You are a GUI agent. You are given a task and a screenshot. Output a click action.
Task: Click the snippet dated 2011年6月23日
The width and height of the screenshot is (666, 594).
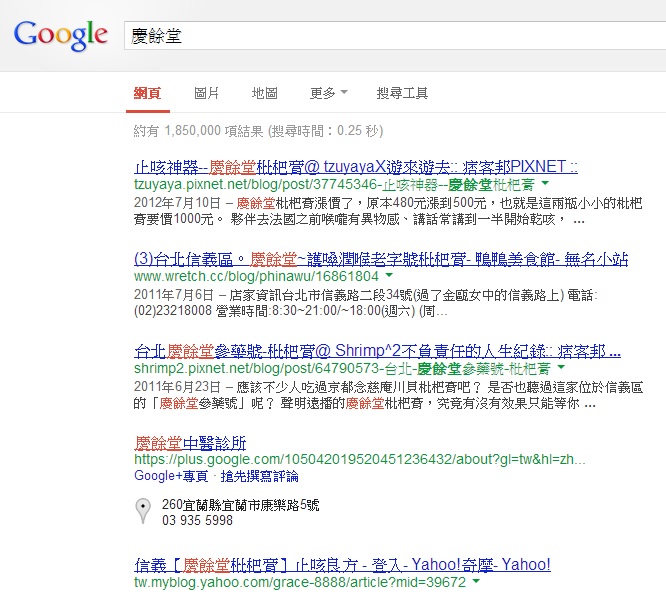point(388,395)
